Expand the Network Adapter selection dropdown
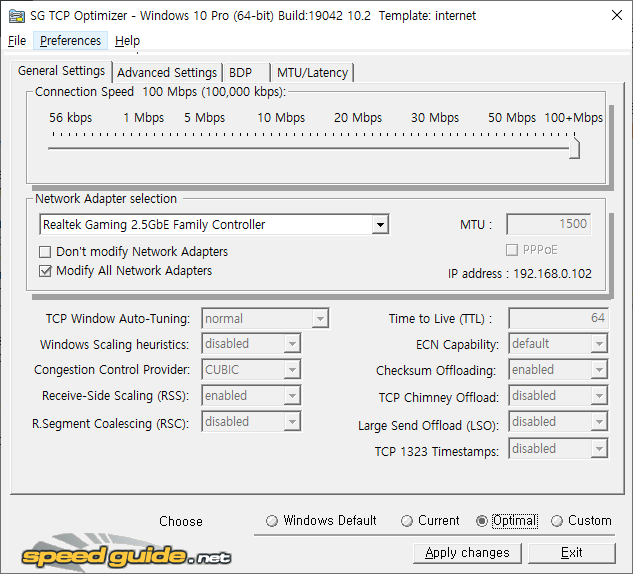Screen dimensions: 633x574 click(x=380, y=224)
